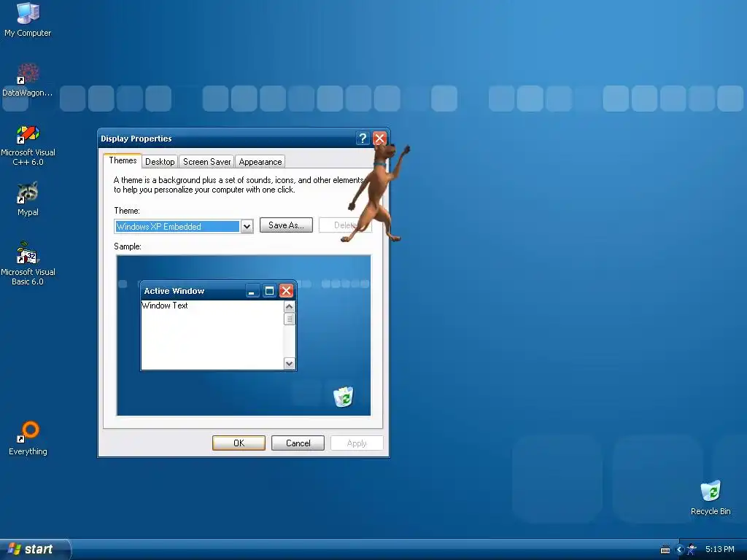The height and width of the screenshot is (560, 747).
Task: Click the Window Text sample text
Action: click(165, 306)
